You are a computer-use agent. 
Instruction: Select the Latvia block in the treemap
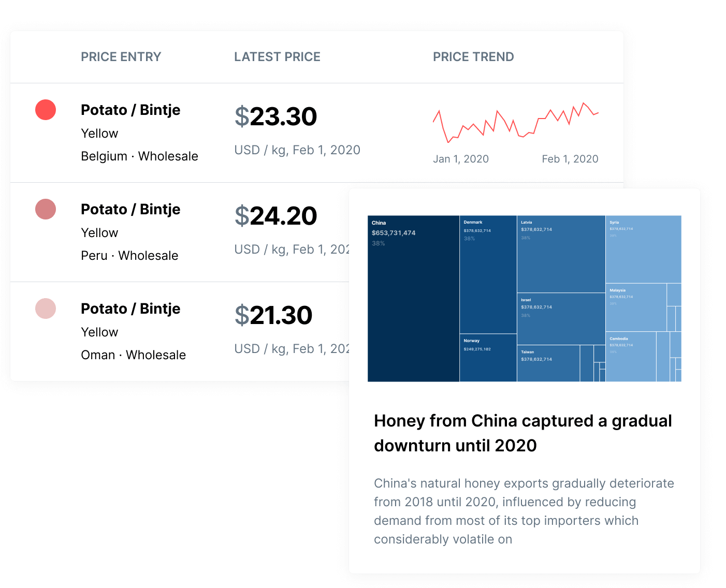pyautogui.click(x=561, y=254)
